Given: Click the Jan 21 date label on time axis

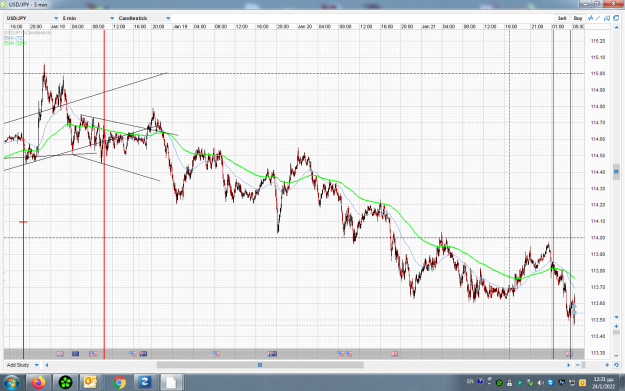Looking at the screenshot, I should 428,26.
